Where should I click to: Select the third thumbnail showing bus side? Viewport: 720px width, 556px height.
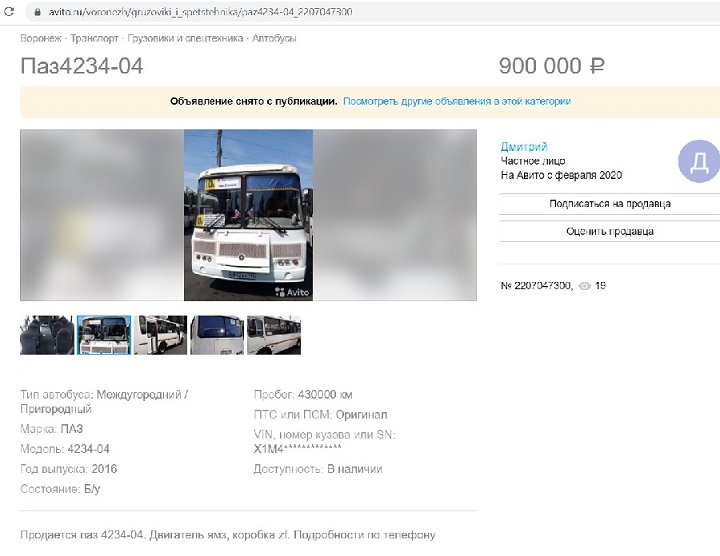pyautogui.click(x=160, y=335)
